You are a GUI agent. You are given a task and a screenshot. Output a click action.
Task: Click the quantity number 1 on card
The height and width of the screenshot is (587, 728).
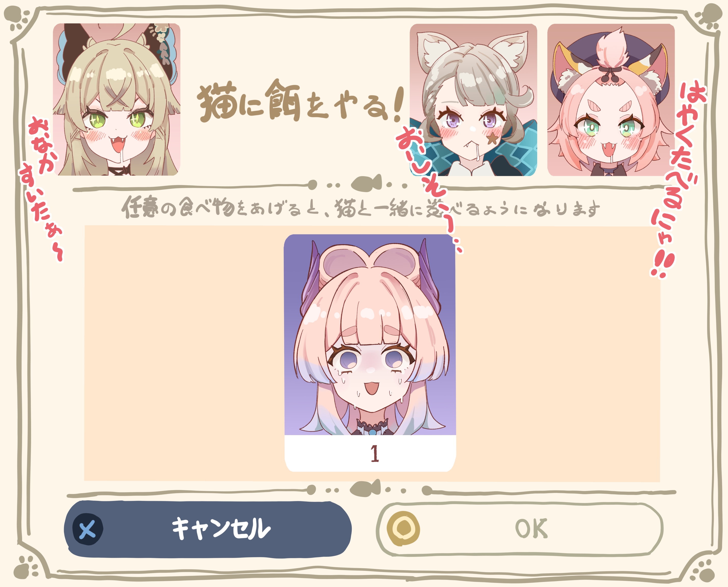coord(374,453)
